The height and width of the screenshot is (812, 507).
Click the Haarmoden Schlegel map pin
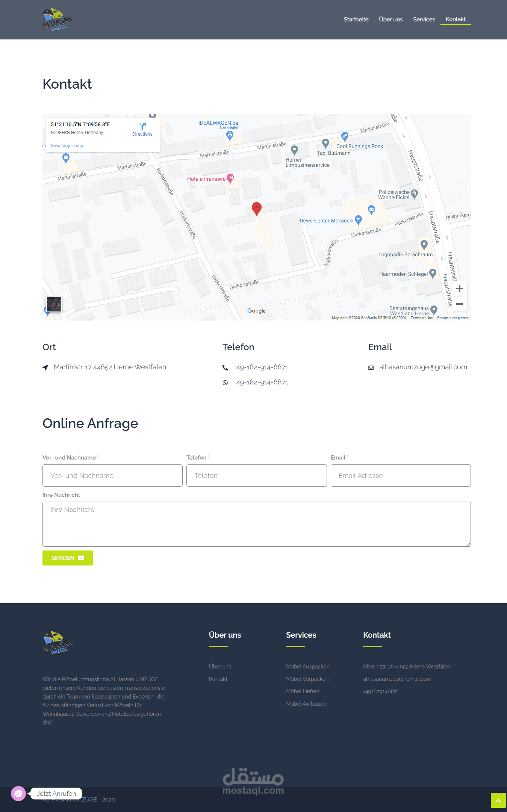(x=433, y=273)
